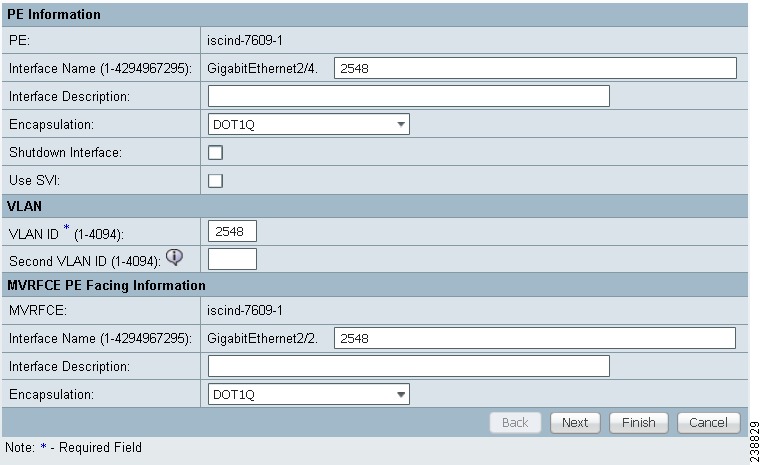The image size is (765, 465).
Task: Click the Second VLAN ID info icon
Action: tap(174, 257)
